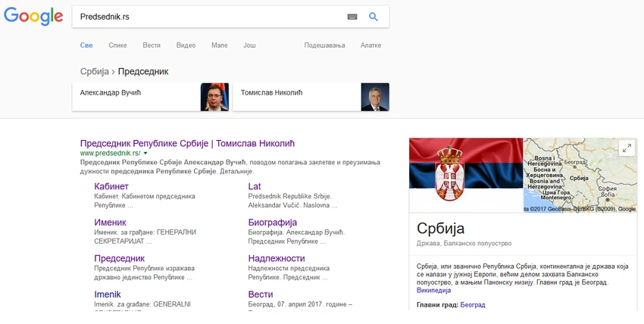Viewport: 644px width, 324px height.
Task: Open the Биографија sitelink
Action: (x=273, y=223)
